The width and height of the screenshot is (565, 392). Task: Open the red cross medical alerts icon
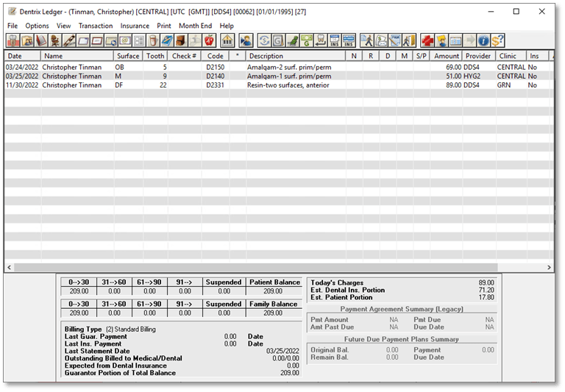(x=427, y=40)
